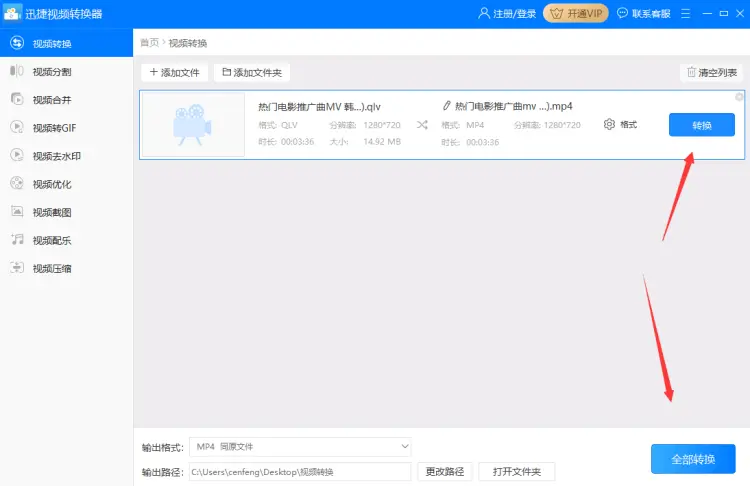Image resolution: width=750 pixels, height=486 pixels.
Task: Click the file size 14.92 MB
Action: tap(382, 142)
